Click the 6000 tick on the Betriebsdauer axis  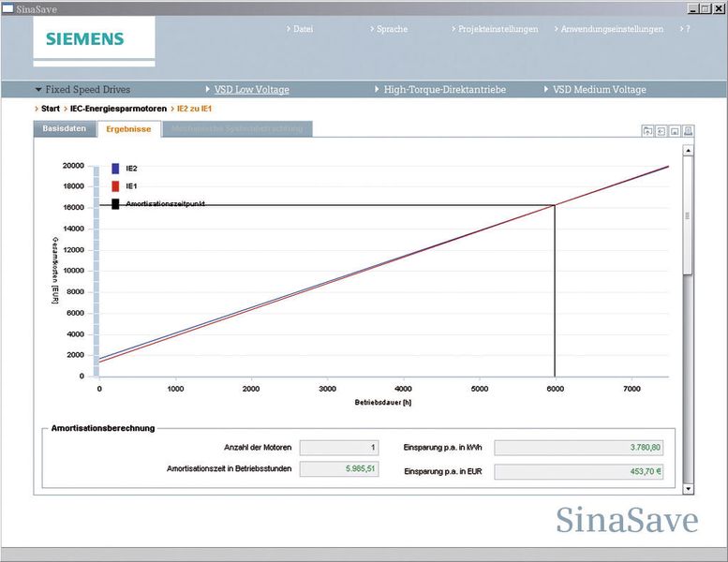556,389
